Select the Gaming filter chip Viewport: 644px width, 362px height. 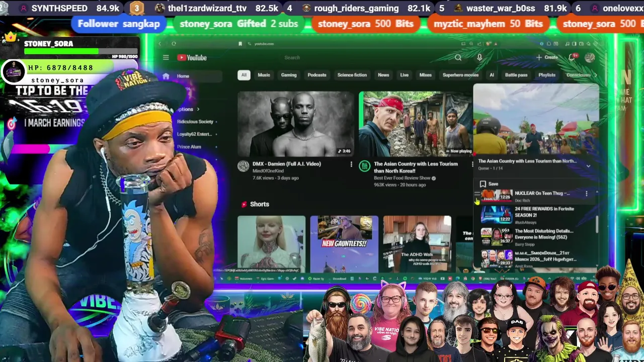click(x=289, y=75)
